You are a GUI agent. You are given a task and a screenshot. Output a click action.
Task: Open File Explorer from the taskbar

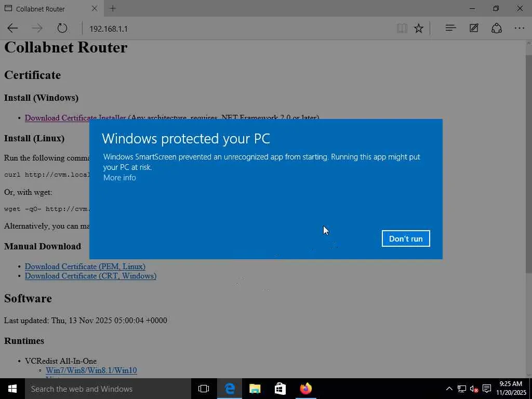click(255, 389)
